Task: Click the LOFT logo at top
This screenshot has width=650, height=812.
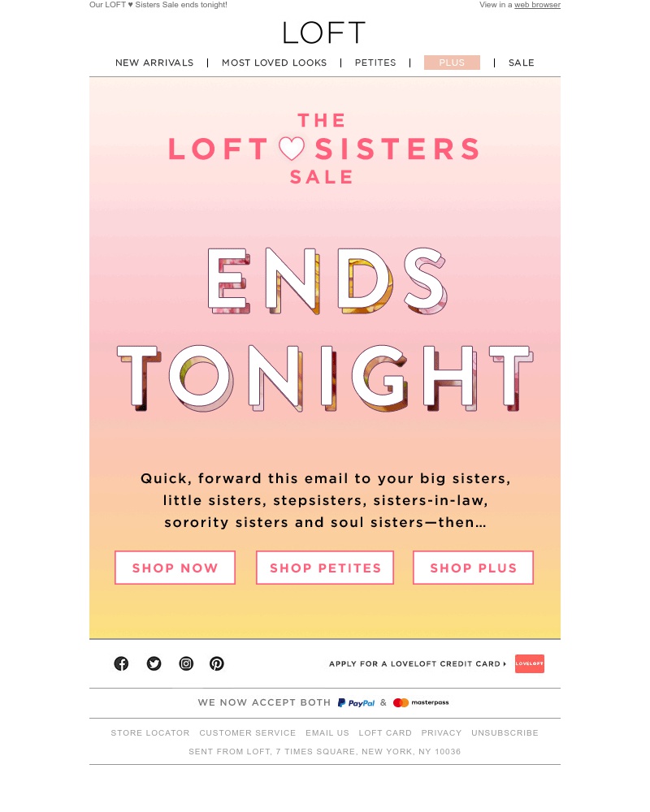Action: click(324, 32)
